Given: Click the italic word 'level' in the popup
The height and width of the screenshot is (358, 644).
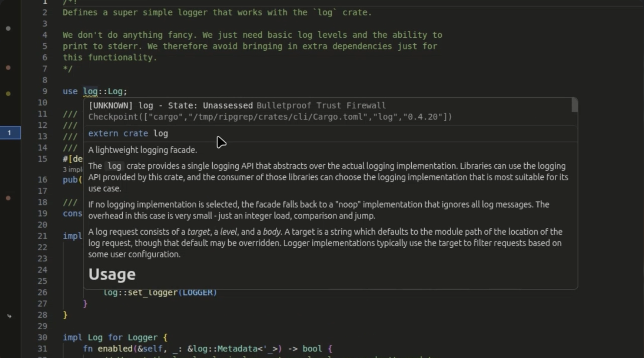Looking at the screenshot, I should [x=228, y=232].
